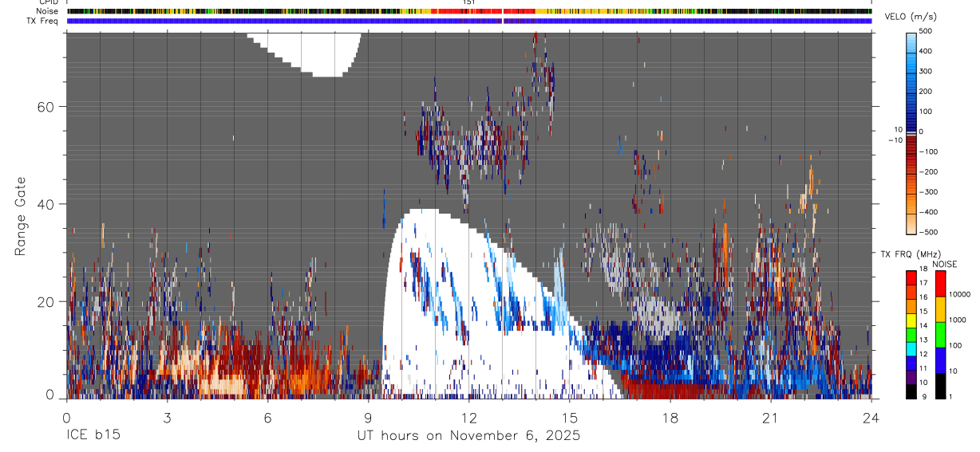The height and width of the screenshot is (452, 980).
Task: Click the '-500' velocity scale tick
Action: pyautogui.click(x=929, y=232)
